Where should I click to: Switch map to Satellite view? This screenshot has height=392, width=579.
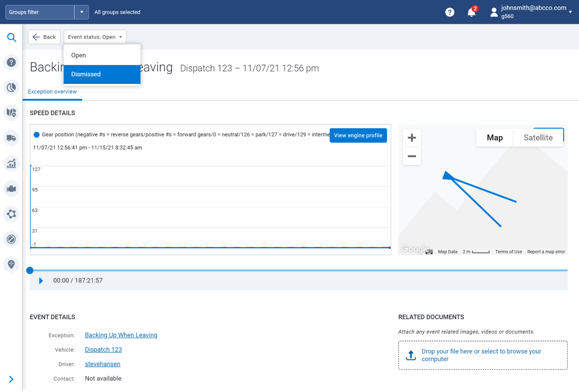click(x=538, y=138)
